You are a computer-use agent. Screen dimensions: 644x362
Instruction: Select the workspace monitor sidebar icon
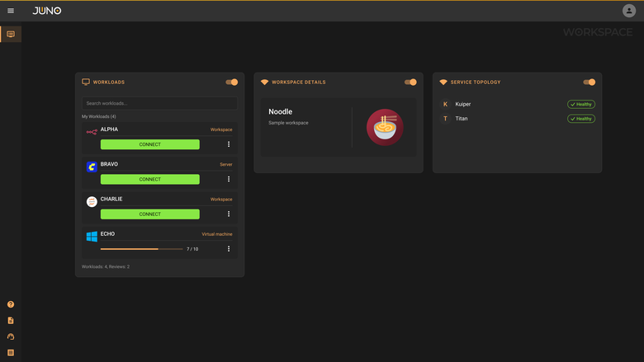click(x=11, y=34)
